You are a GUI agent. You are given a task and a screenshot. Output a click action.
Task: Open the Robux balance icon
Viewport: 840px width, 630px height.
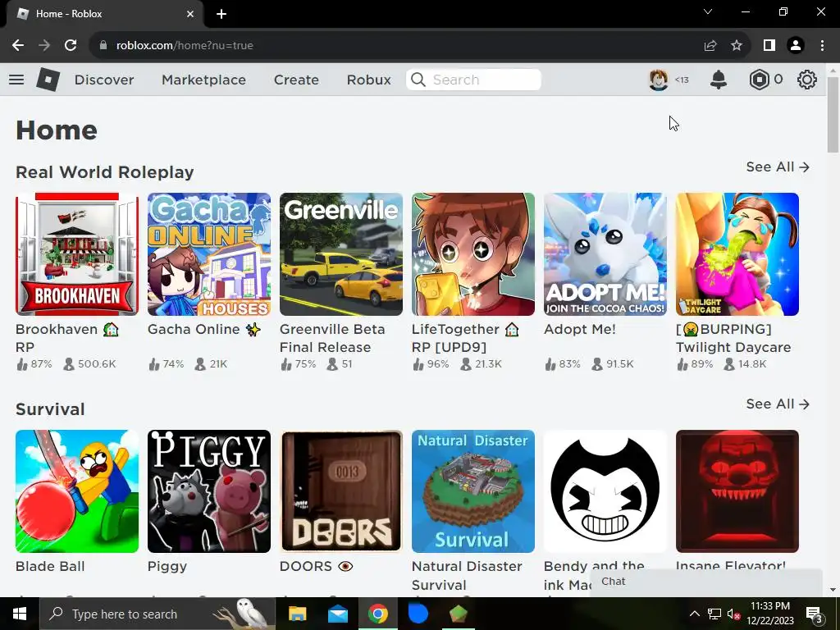pyautogui.click(x=759, y=80)
